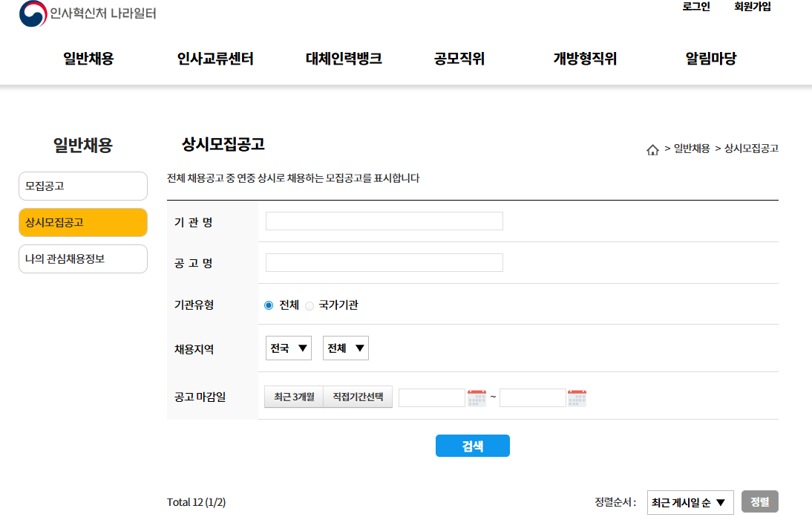Screen dimensions: 812x520
Task: Switch to the 인사교류센터 menu
Action: pyautogui.click(x=215, y=59)
